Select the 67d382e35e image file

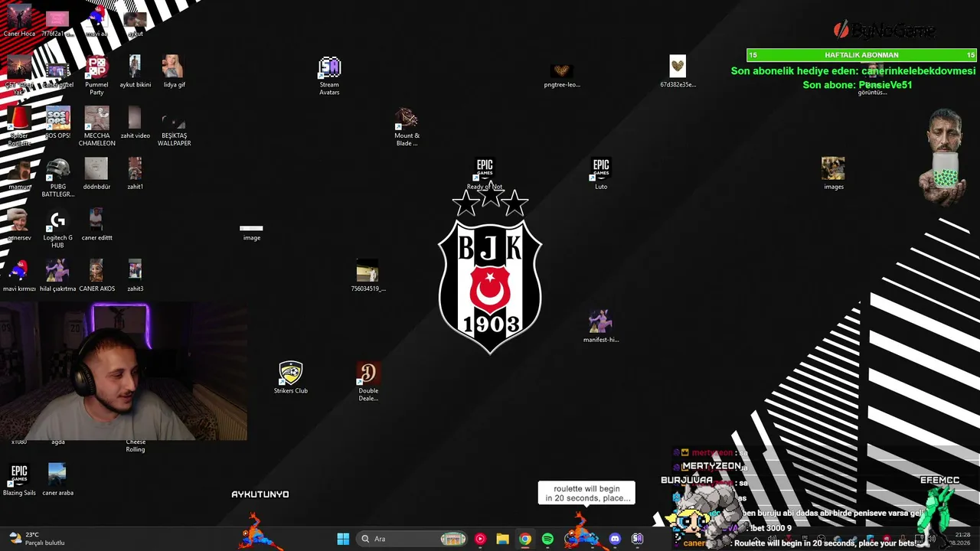pos(678,72)
